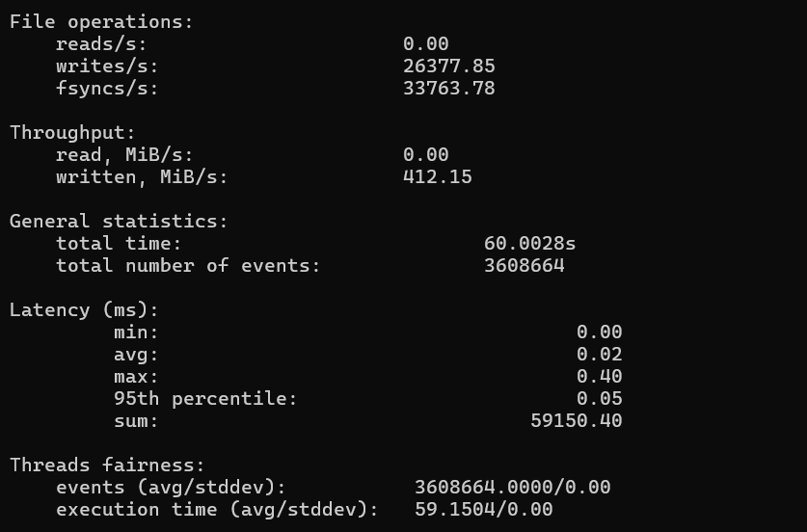This screenshot has width=807, height=532.
Task: Click the 'General statistics:' heading
Action: click(119, 222)
